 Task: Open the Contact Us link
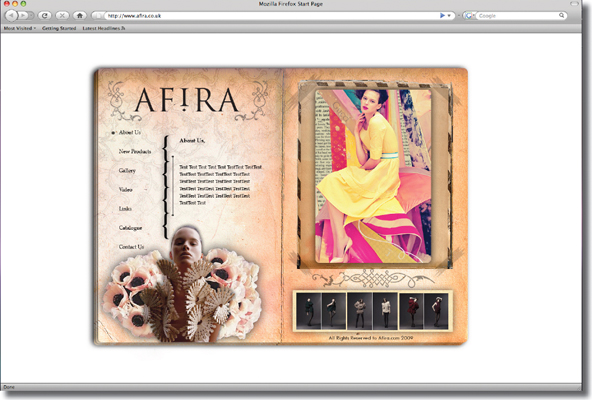pyautogui.click(x=131, y=247)
